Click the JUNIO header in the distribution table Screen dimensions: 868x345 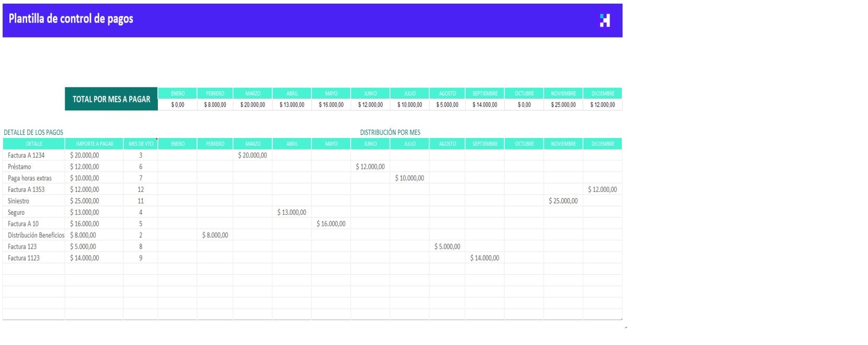tap(371, 144)
